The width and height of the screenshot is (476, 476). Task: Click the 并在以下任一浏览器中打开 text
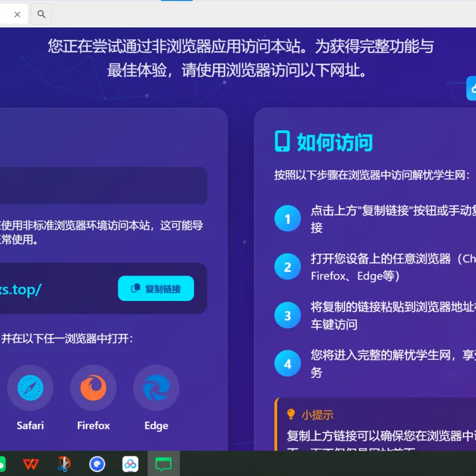pyautogui.click(x=67, y=339)
